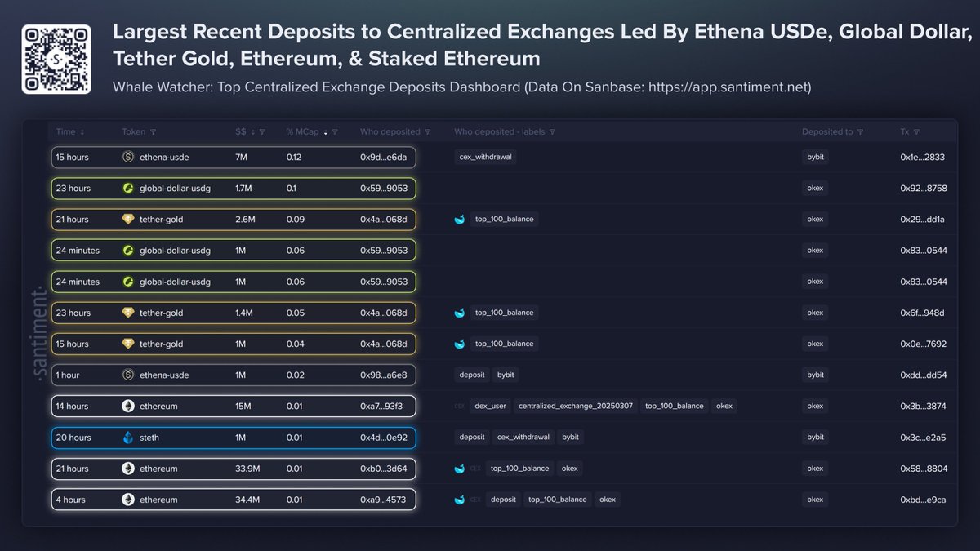
Task: Click the cex_withdrawal label in first row
Action: pos(486,157)
